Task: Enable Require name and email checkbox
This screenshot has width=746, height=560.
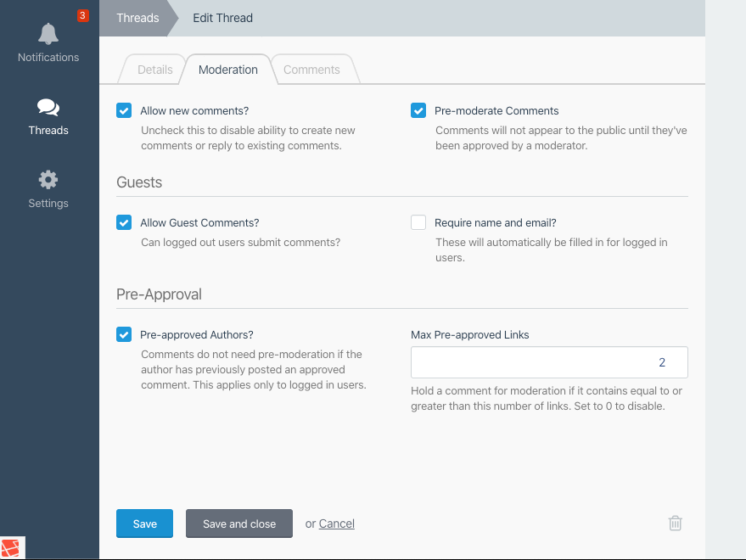Action: 418,222
